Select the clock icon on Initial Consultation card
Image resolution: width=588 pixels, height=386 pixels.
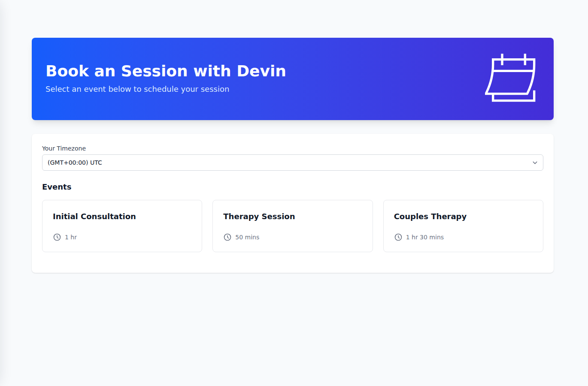tap(56, 237)
